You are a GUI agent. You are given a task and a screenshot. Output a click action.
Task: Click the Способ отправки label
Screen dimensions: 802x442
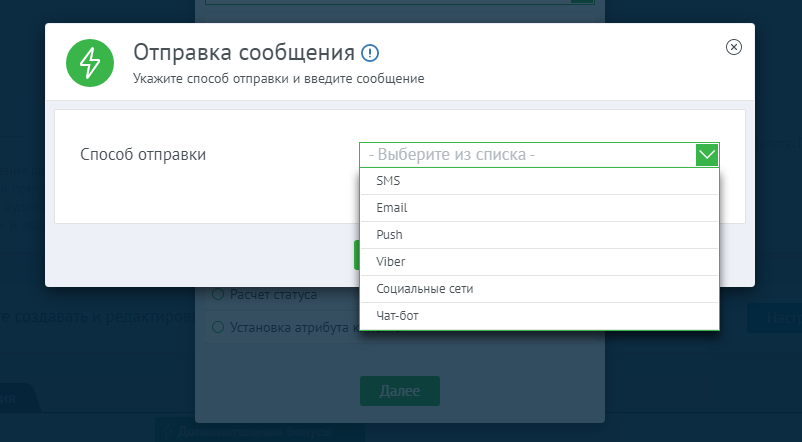tap(143, 154)
